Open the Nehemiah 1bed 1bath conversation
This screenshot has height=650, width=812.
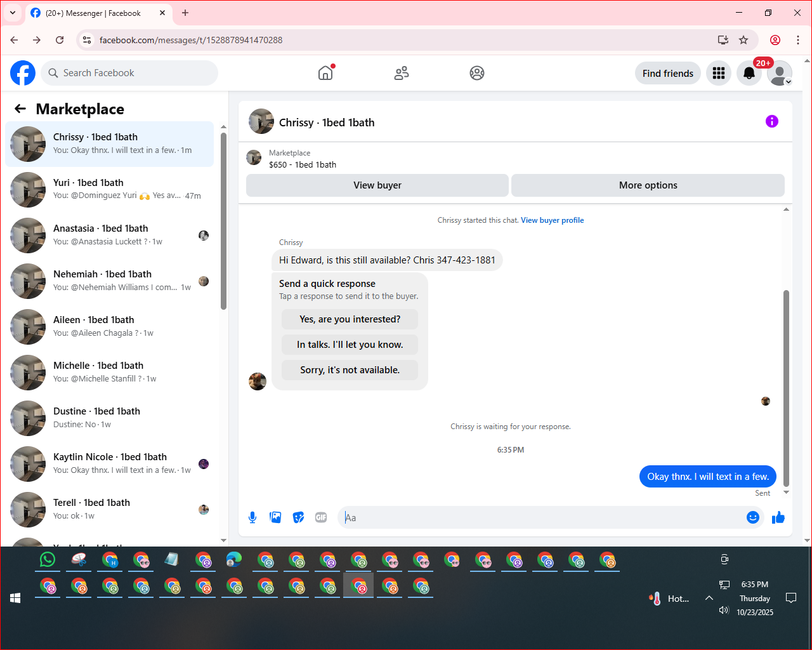coord(110,281)
